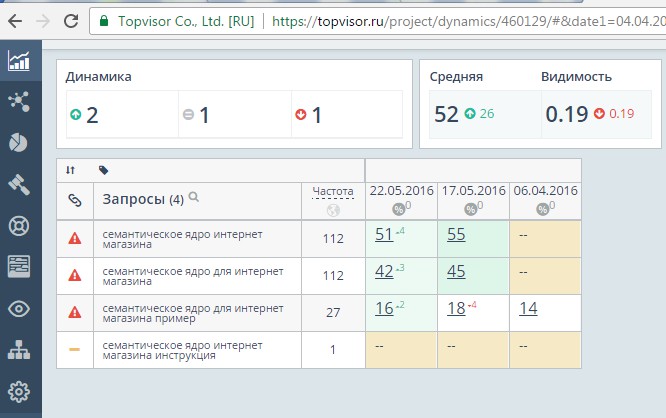Click the Средняя average value 52

coord(446,114)
